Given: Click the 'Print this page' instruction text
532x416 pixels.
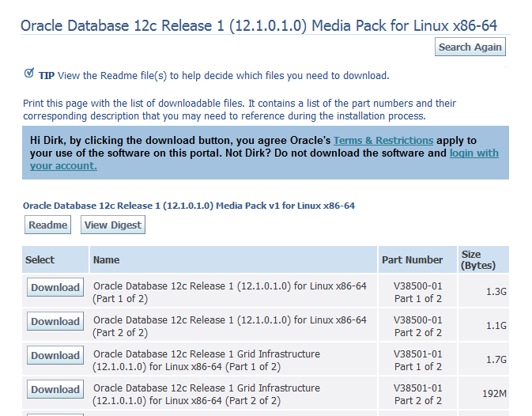Looking at the screenshot, I should pos(240,109).
